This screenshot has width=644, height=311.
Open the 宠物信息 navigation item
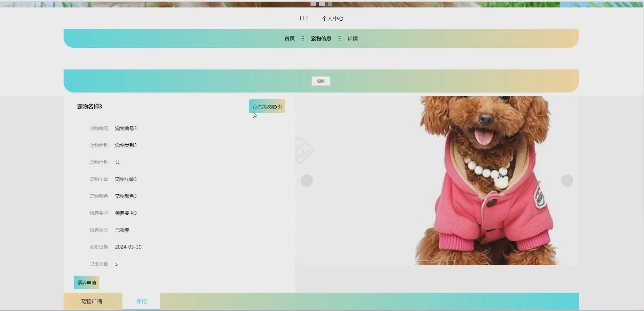click(x=321, y=39)
